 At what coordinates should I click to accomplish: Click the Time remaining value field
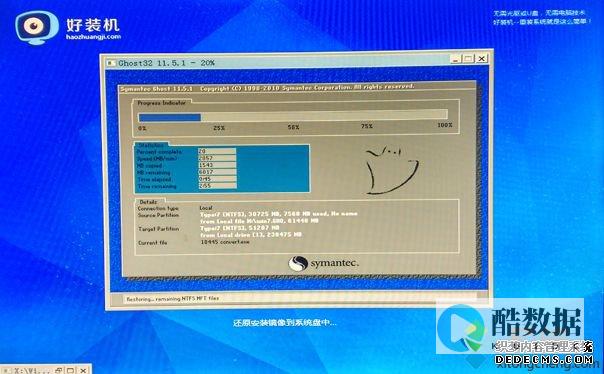217,186
